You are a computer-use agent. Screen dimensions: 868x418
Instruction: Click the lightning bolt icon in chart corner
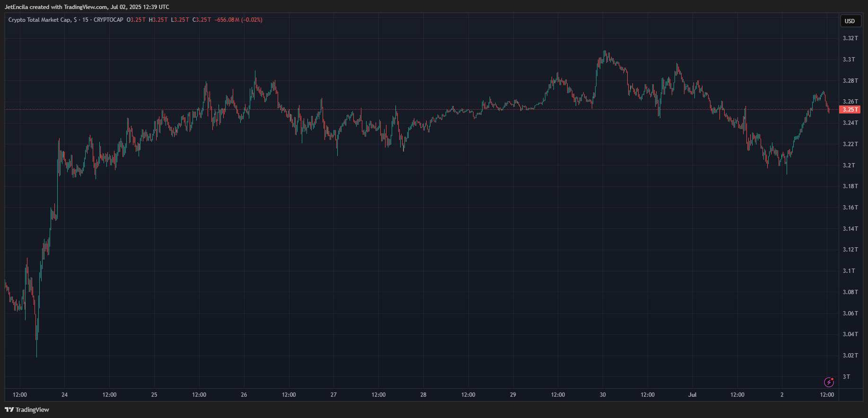point(829,382)
